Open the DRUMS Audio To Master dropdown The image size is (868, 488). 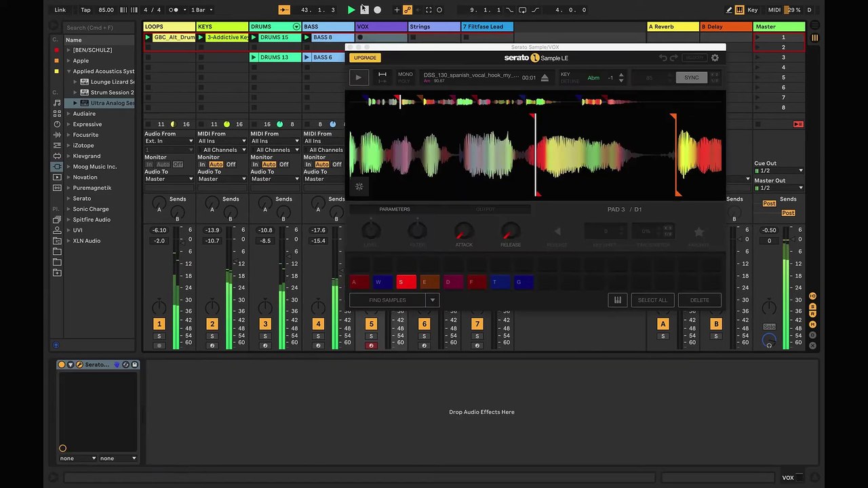click(x=275, y=179)
